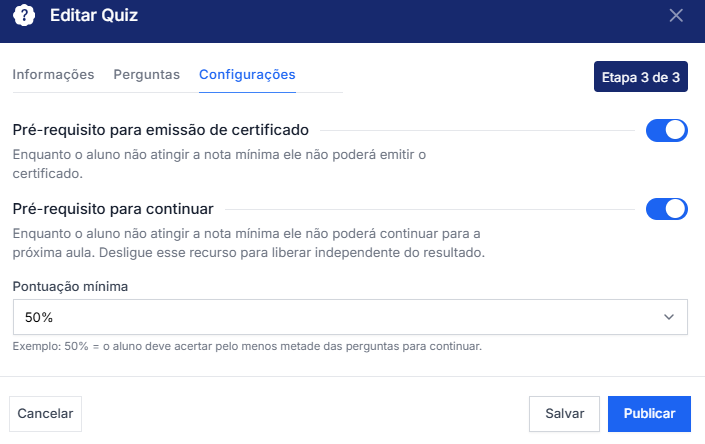Click the Editar Quiz title text
Screen dimensions: 705x444
click(94, 16)
